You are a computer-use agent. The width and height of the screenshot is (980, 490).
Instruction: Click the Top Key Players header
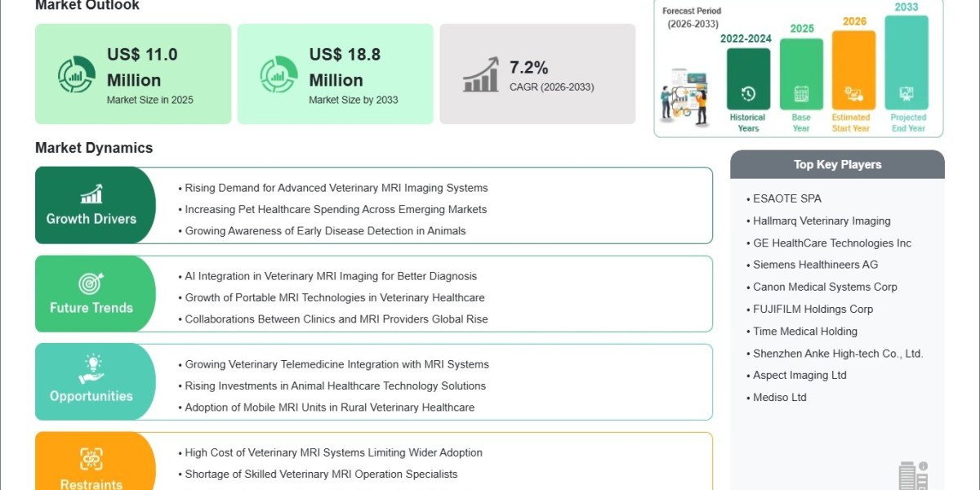coord(838,164)
